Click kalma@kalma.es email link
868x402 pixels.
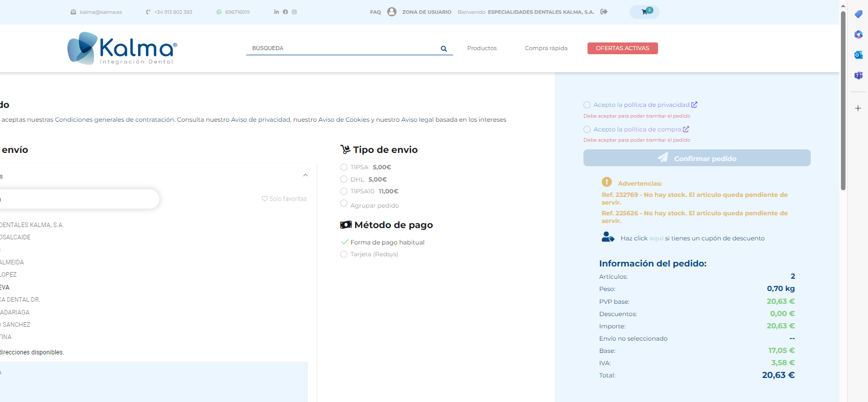tap(101, 12)
